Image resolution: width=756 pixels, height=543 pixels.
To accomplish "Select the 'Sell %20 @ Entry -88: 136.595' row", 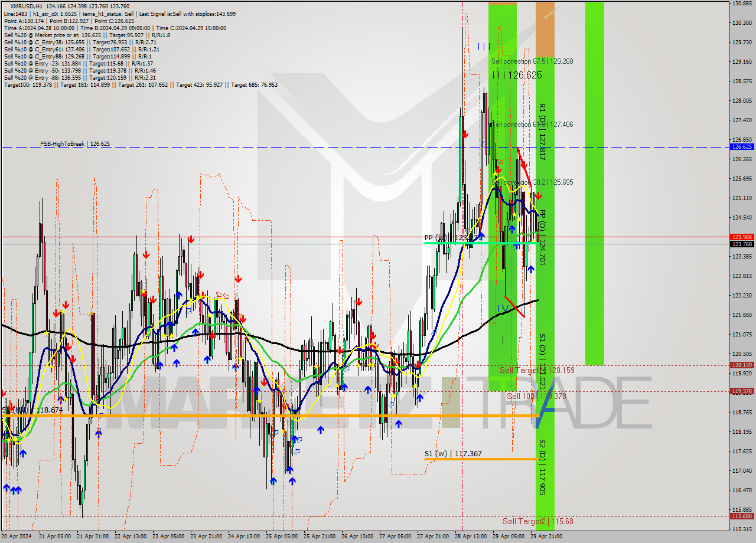I will coord(80,77).
